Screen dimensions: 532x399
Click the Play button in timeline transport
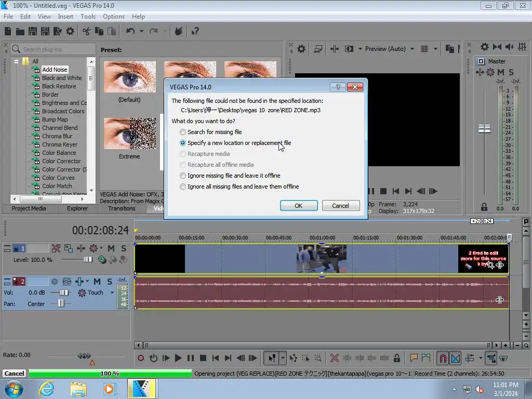coord(178,358)
